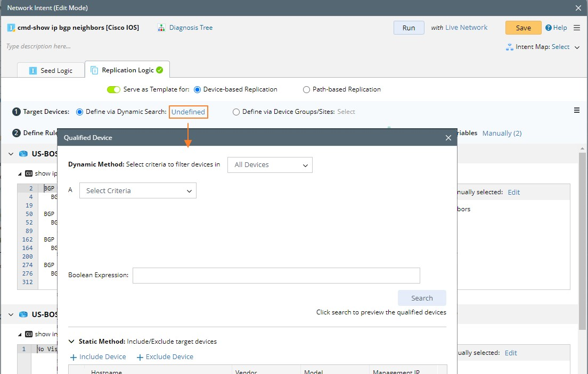The image size is (588, 374).
Task: Collapse the first show ip CLI triangle
Action: pyautogui.click(x=20, y=174)
